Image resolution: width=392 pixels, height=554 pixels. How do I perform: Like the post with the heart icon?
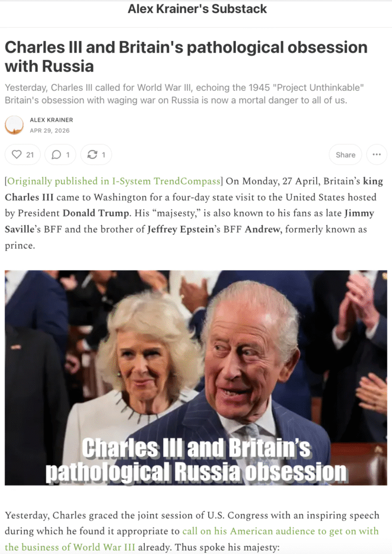[23, 155]
